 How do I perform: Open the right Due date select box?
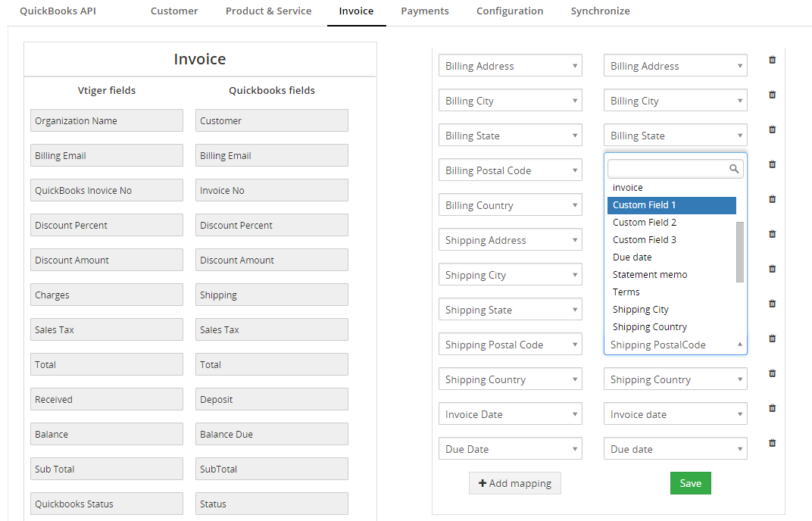(x=676, y=448)
